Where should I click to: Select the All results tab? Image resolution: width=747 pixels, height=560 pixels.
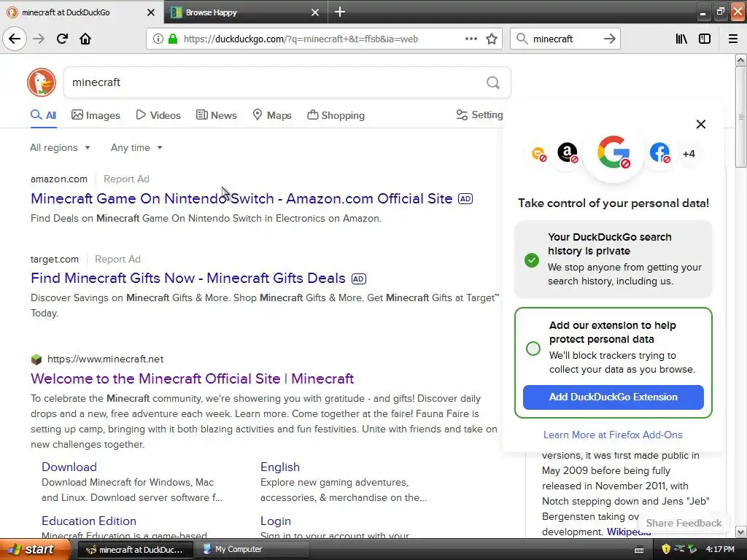43,115
